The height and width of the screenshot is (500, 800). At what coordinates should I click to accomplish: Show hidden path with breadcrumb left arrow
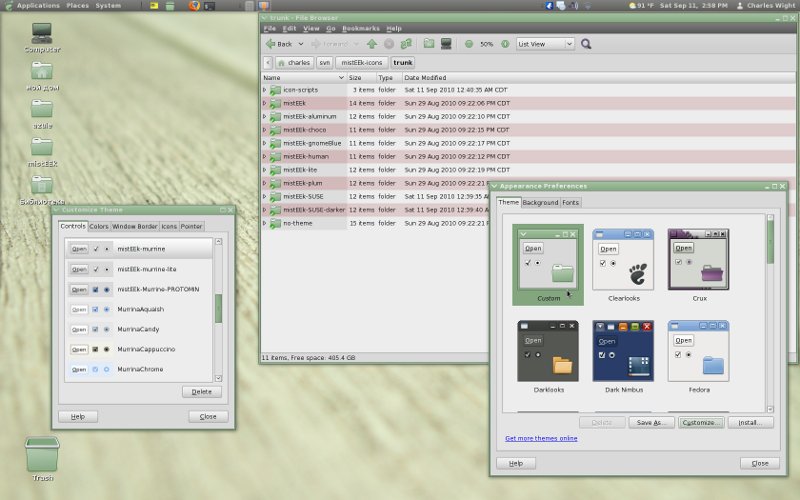tap(268, 63)
